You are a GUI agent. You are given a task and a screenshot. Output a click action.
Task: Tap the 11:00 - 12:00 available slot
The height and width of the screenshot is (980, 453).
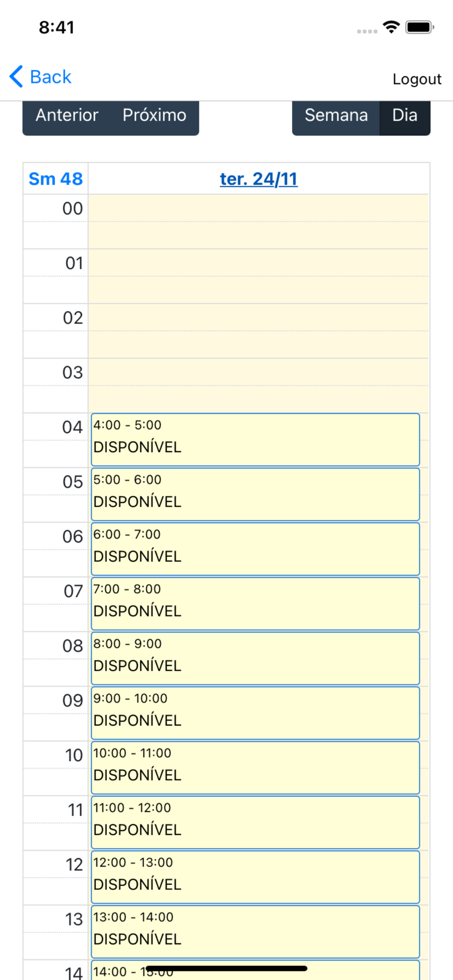255,822
